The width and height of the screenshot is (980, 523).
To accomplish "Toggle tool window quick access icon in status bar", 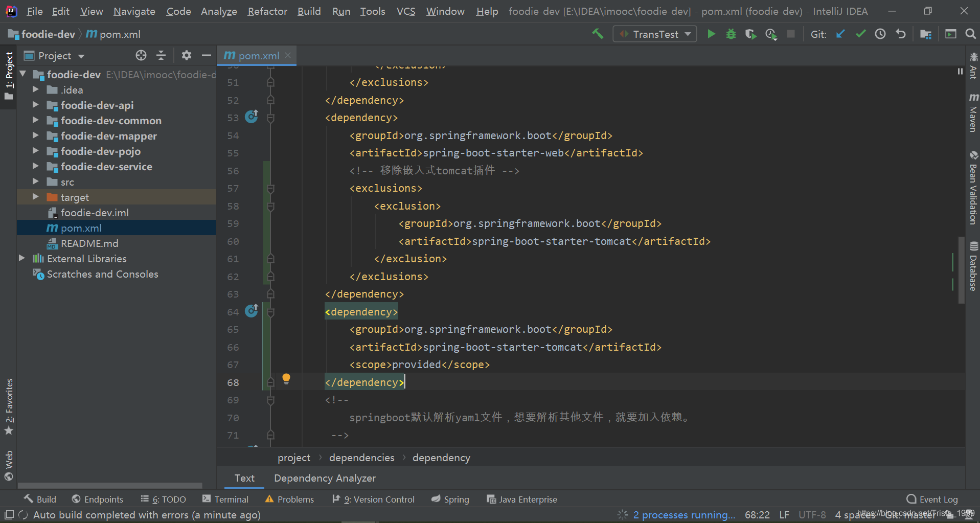I will tap(9, 514).
